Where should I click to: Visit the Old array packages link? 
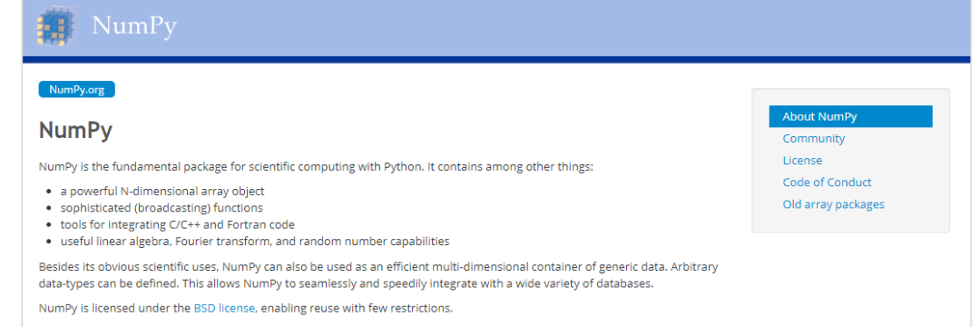[833, 204]
